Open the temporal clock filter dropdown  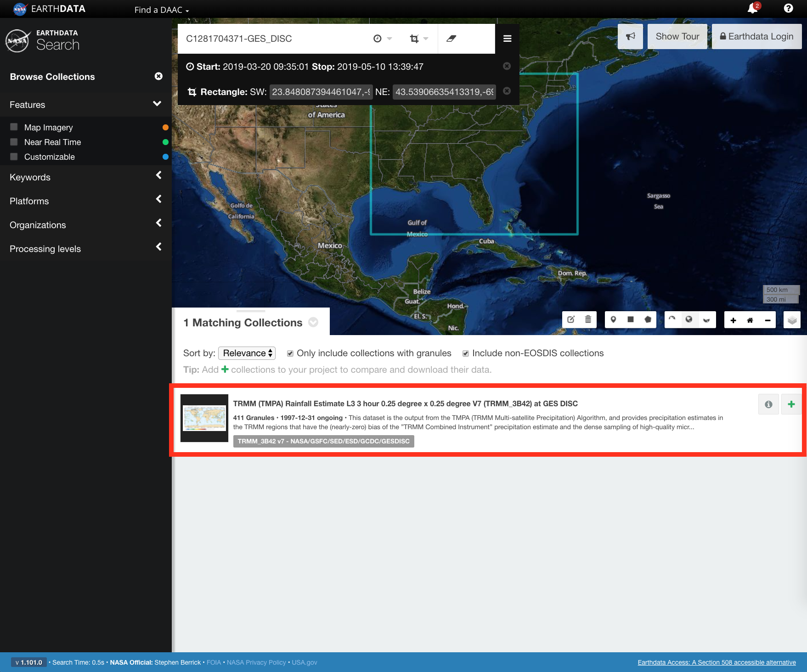pos(382,39)
